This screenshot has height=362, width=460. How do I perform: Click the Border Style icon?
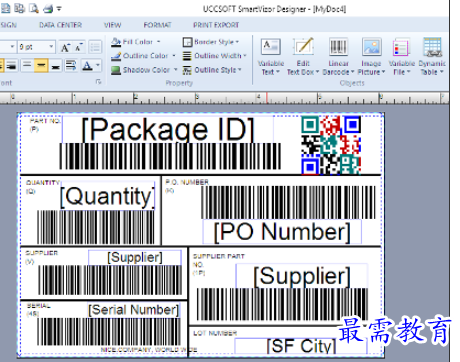coord(187,42)
